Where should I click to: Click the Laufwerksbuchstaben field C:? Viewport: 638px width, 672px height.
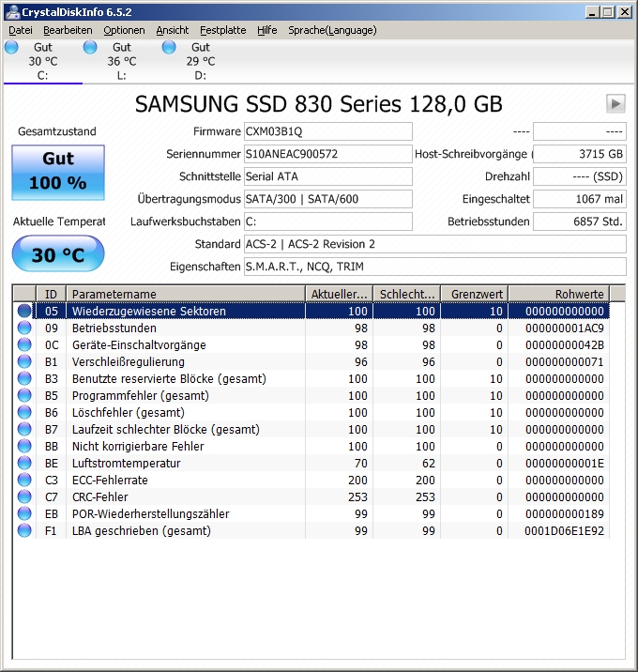click(x=328, y=221)
